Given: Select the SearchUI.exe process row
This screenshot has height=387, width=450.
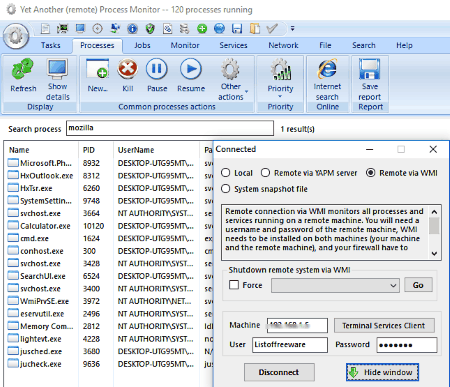Looking at the screenshot, I should pos(109,276).
